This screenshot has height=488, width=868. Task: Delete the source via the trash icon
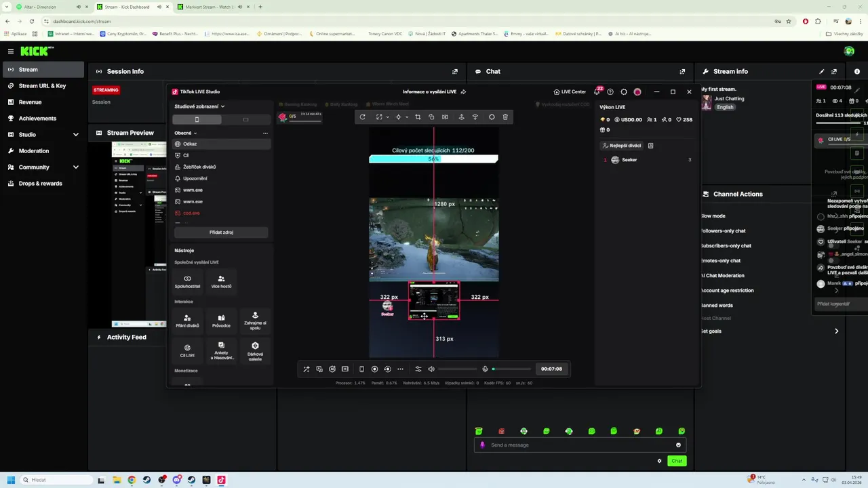point(505,117)
